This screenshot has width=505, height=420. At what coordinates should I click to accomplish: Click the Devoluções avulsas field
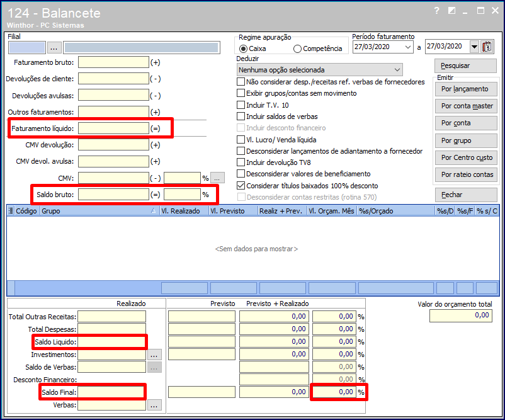point(113,95)
